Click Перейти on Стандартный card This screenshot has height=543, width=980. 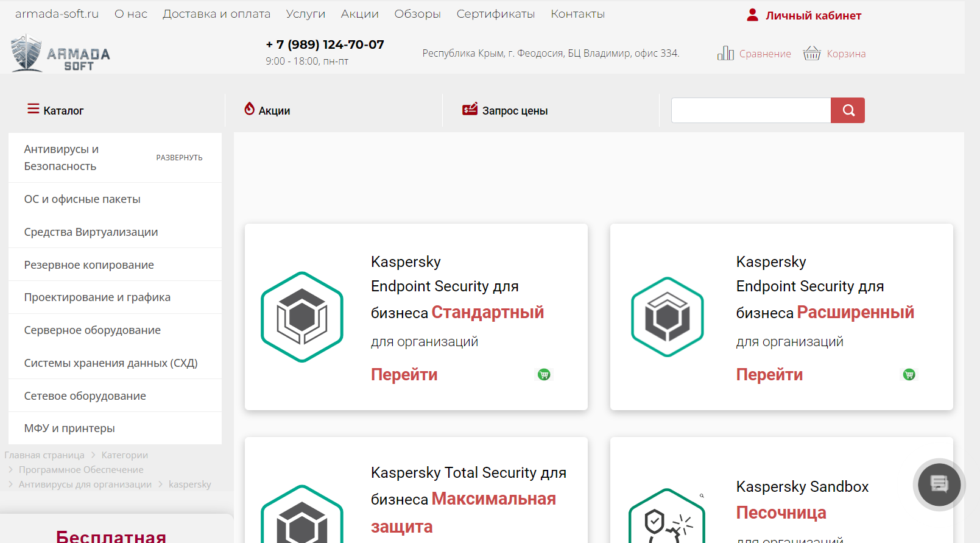coord(404,374)
